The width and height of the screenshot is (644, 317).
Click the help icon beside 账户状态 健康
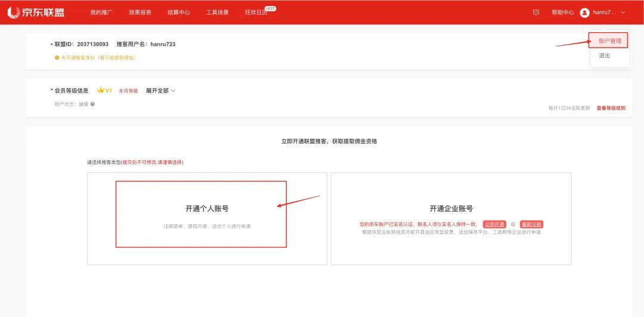93,104
